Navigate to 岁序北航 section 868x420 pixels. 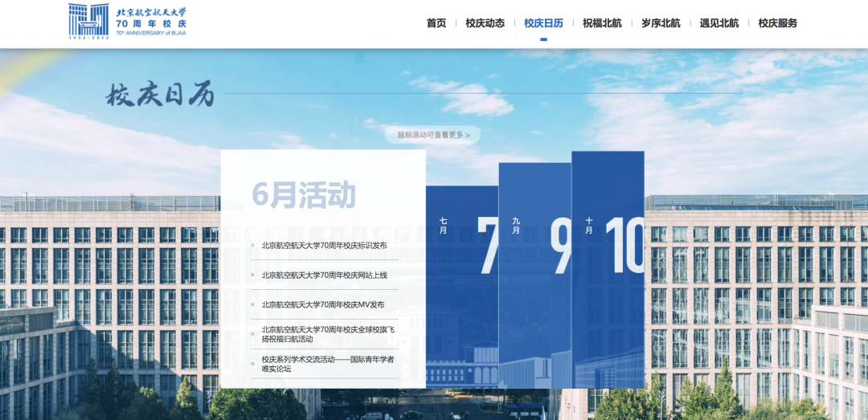(661, 23)
